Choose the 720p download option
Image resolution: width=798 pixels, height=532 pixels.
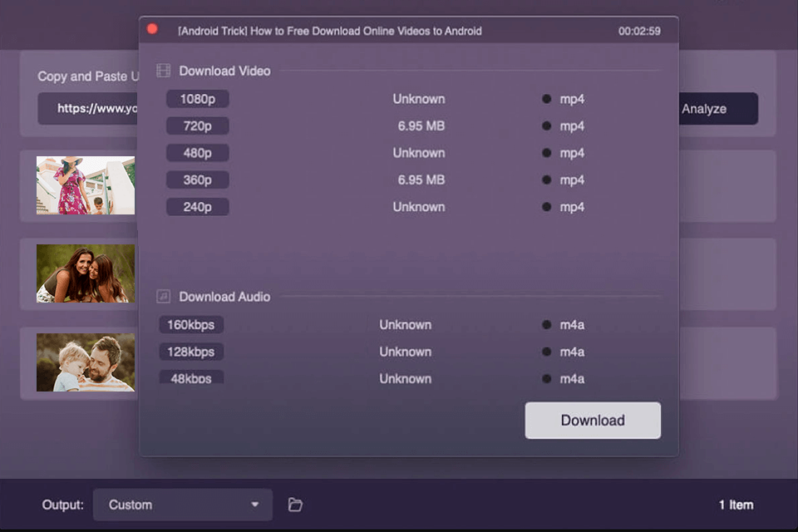tap(197, 126)
